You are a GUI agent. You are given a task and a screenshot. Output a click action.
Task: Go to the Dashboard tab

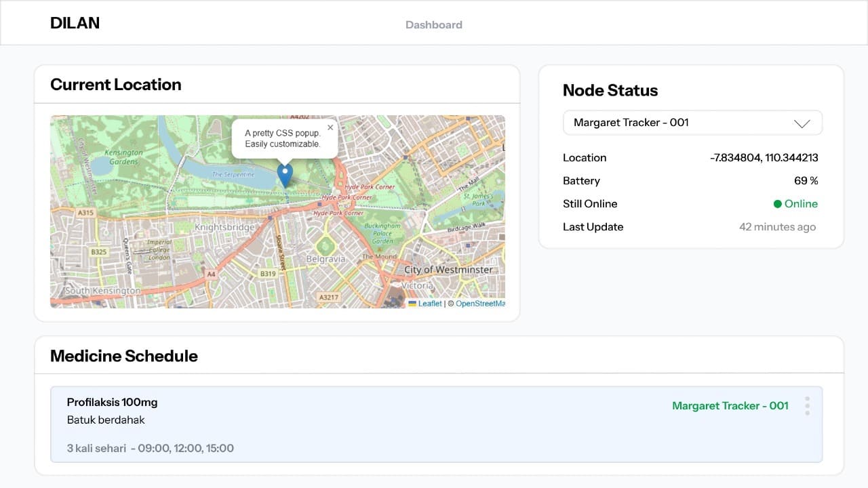433,25
